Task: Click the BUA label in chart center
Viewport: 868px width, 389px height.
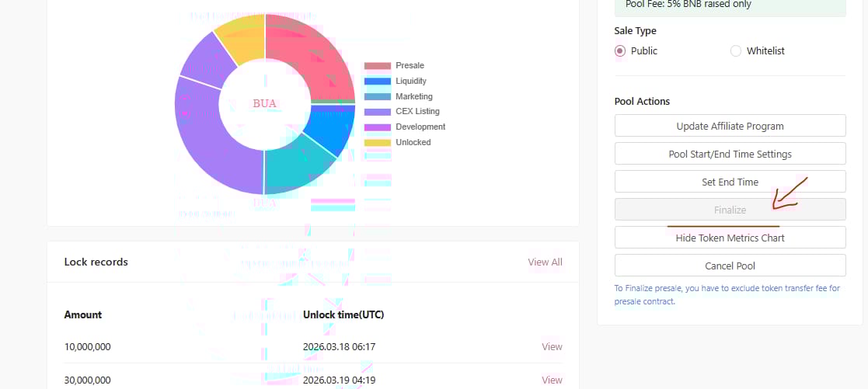Action: point(265,103)
